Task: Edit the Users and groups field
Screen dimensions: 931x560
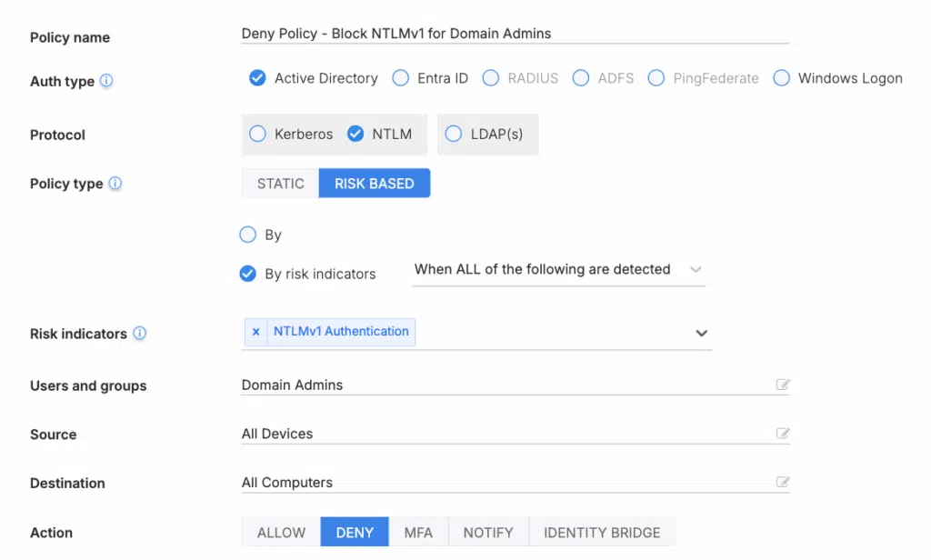Action: click(782, 385)
